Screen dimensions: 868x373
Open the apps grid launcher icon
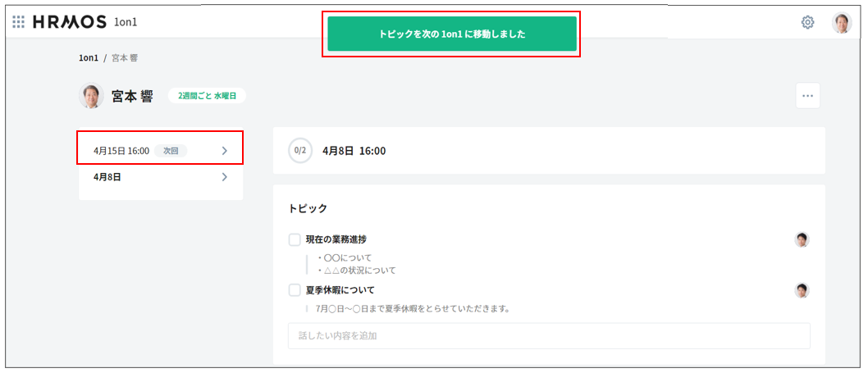(18, 22)
